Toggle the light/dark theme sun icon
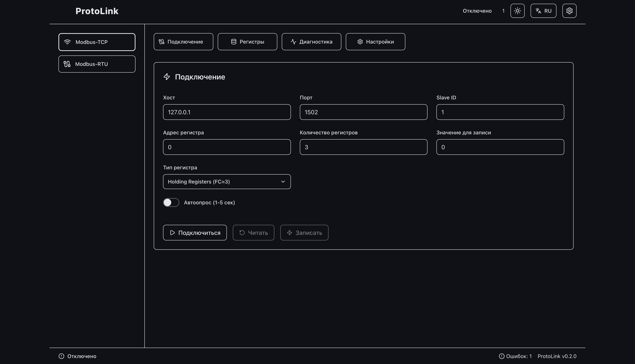 [x=517, y=11]
